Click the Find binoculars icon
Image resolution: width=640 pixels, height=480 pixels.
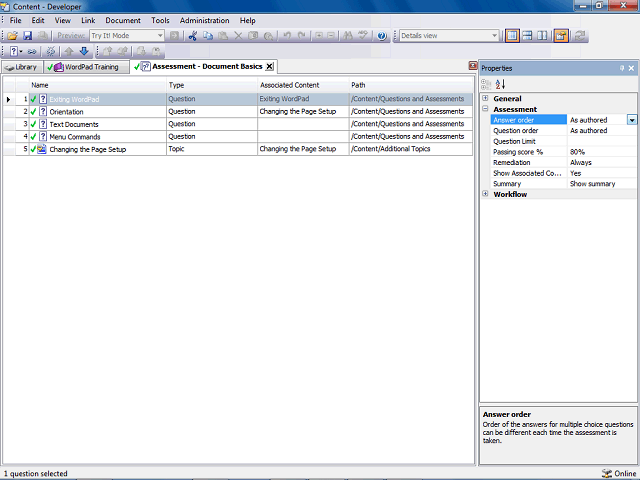(x=348, y=36)
